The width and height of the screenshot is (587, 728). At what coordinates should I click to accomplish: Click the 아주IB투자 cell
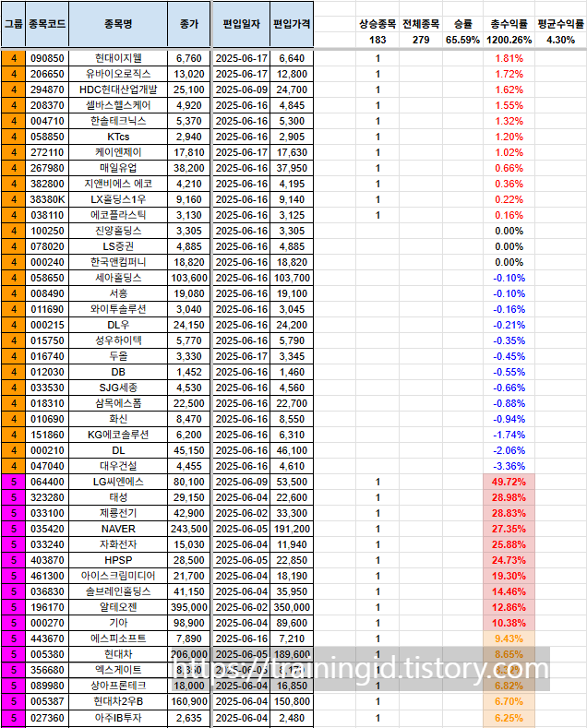click(118, 718)
